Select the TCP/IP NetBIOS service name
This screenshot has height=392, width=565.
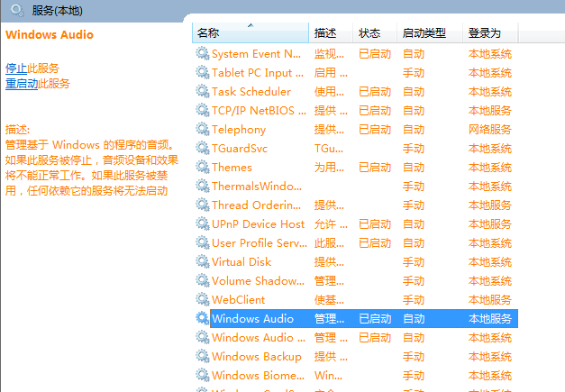click(260, 111)
